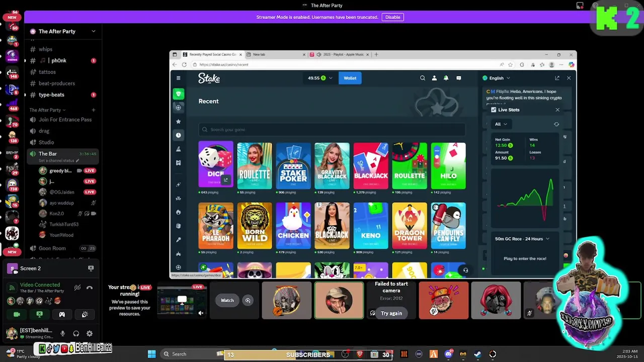Select the Recently Played Social Casino tab

pyautogui.click(x=213, y=54)
